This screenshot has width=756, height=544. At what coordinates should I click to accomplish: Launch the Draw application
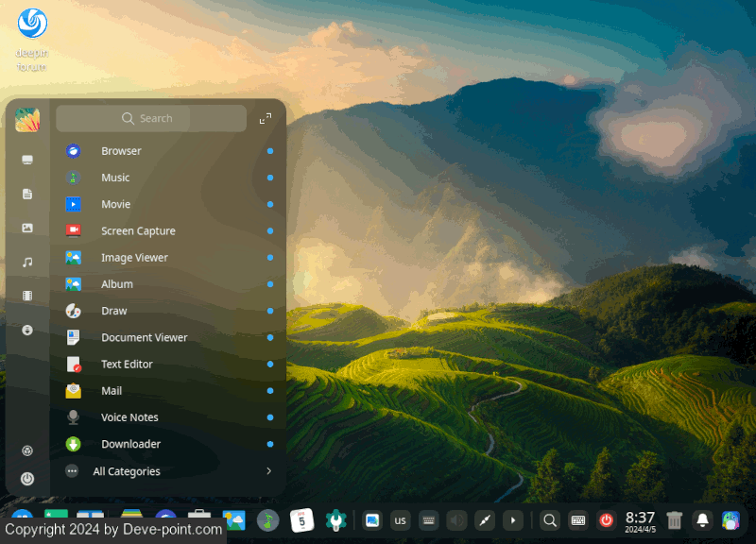tap(113, 311)
